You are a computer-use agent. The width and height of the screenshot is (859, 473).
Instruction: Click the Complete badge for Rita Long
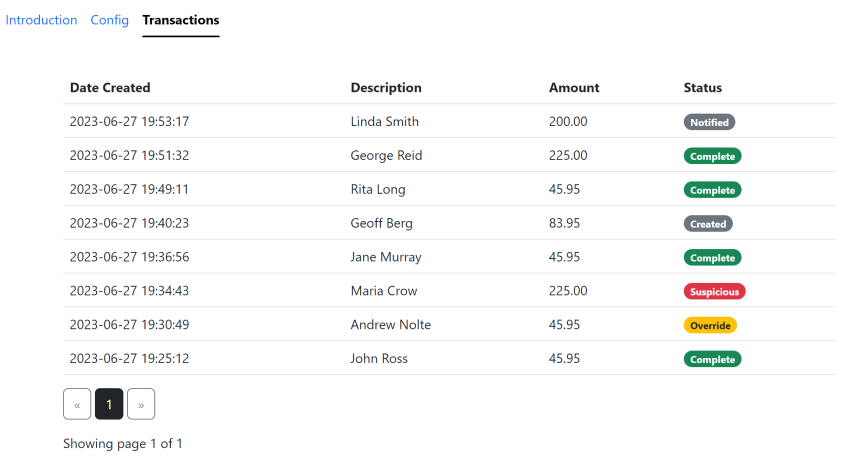(x=712, y=190)
